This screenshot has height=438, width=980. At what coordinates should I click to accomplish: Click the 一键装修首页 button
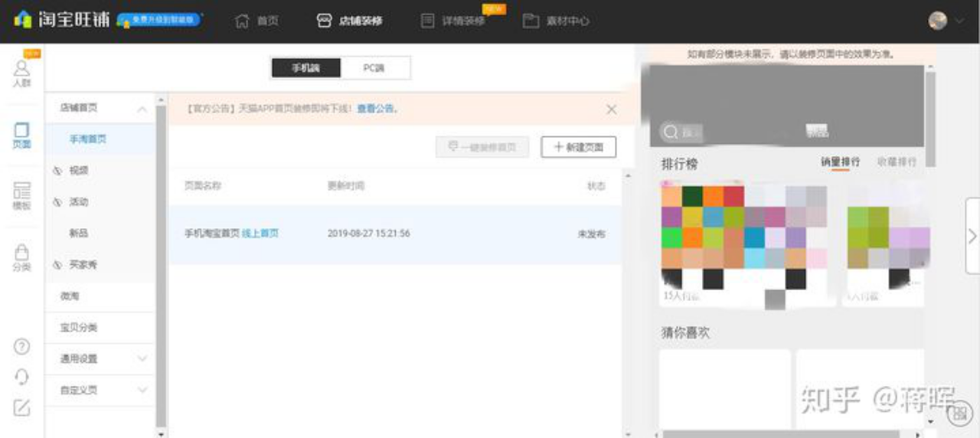point(482,147)
